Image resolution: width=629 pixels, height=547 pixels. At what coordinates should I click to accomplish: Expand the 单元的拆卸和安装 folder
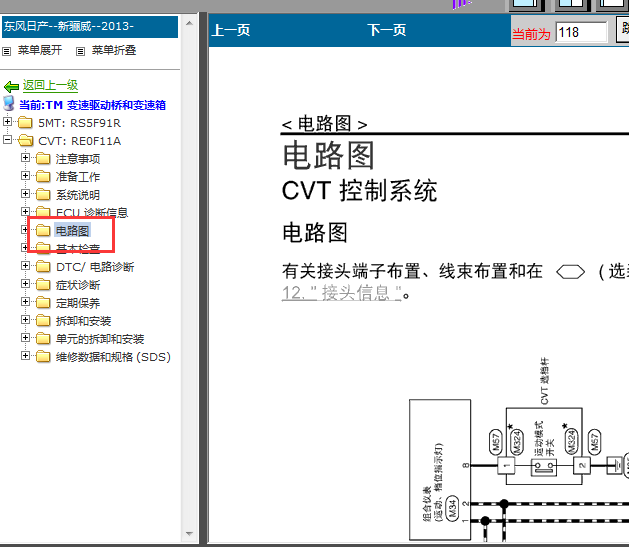25,338
